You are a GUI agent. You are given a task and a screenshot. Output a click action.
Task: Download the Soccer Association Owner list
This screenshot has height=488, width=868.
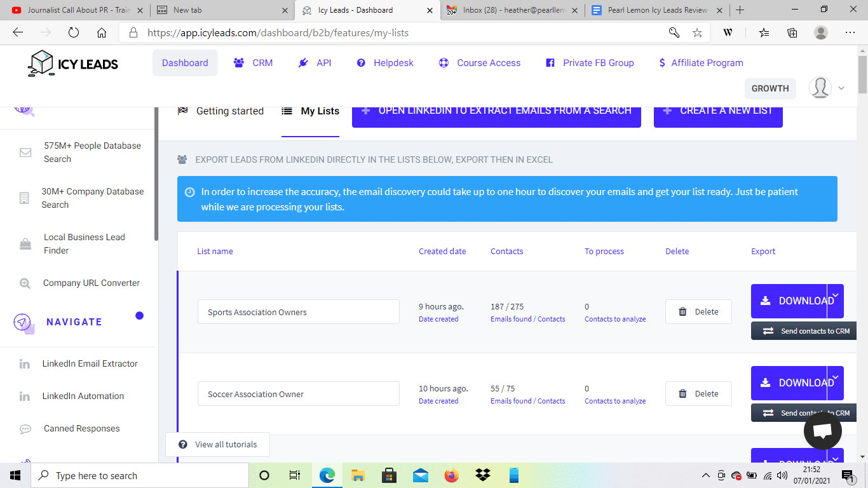pos(789,383)
